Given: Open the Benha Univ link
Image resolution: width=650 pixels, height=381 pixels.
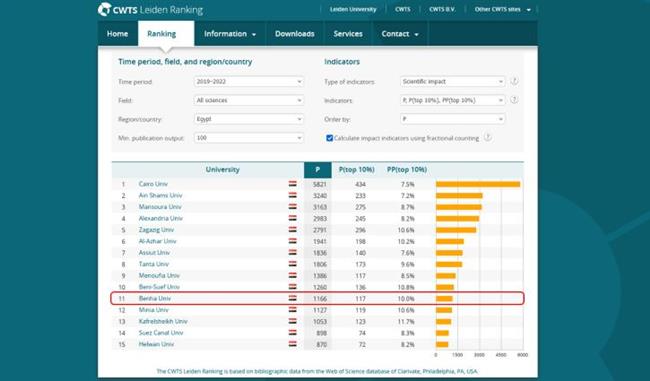Looking at the screenshot, I should coord(155,298).
